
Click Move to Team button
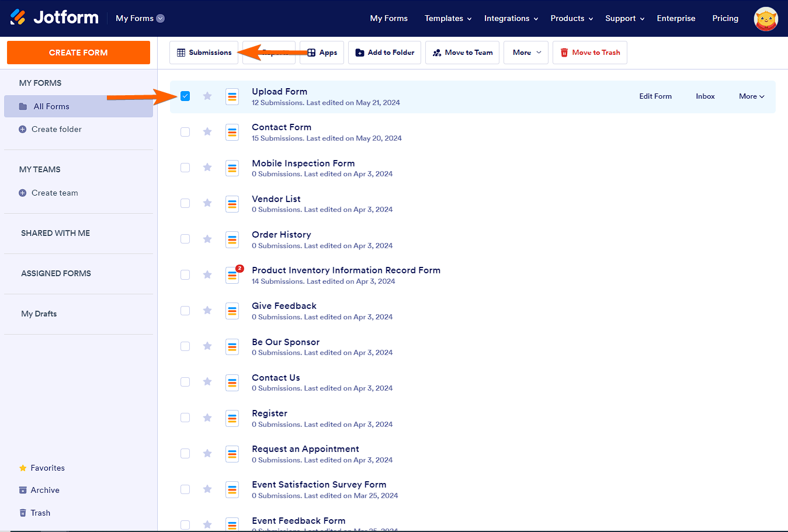(x=462, y=53)
